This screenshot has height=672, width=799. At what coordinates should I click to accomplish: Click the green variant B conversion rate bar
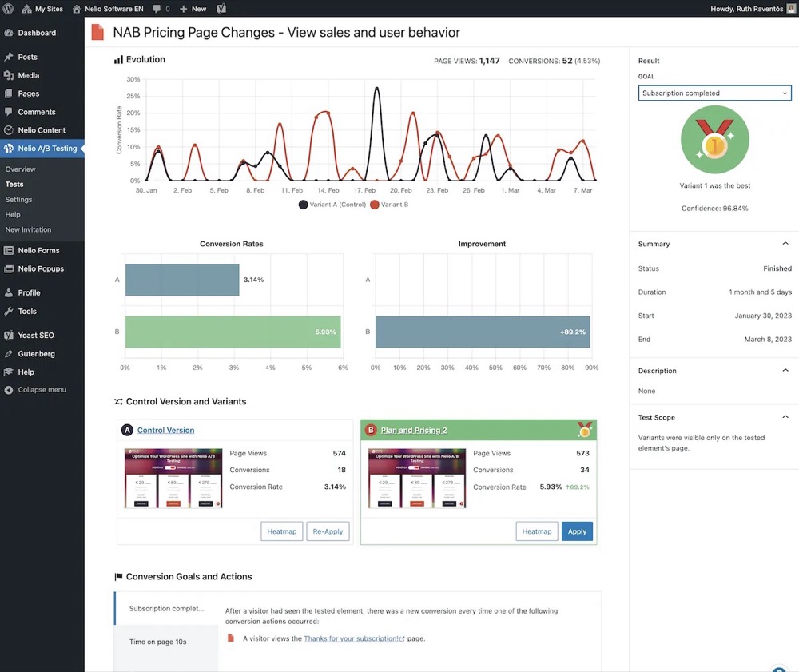click(x=233, y=332)
